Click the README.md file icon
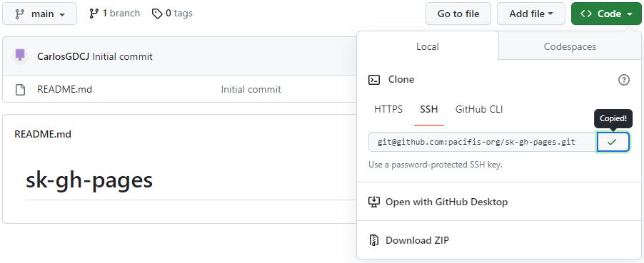This screenshot has height=263, width=644. coord(20,89)
